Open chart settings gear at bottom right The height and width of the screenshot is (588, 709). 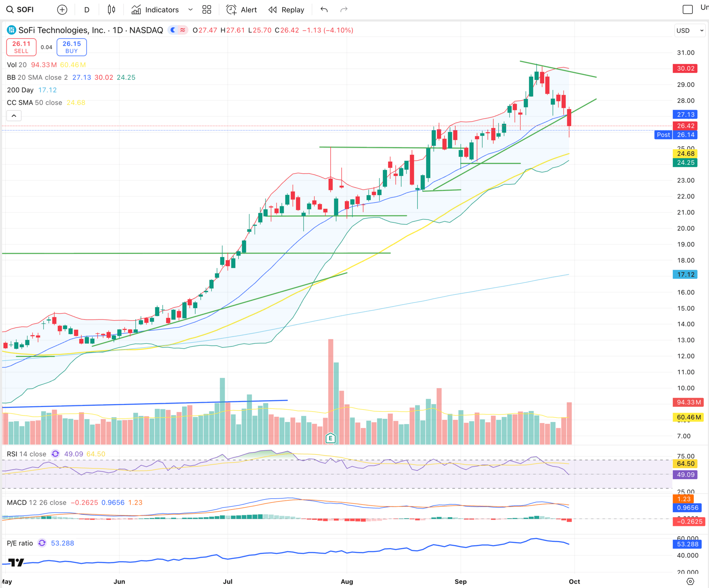click(690, 581)
